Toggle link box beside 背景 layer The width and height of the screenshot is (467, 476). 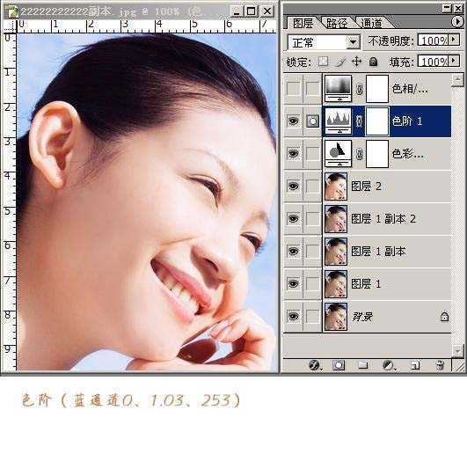312,317
